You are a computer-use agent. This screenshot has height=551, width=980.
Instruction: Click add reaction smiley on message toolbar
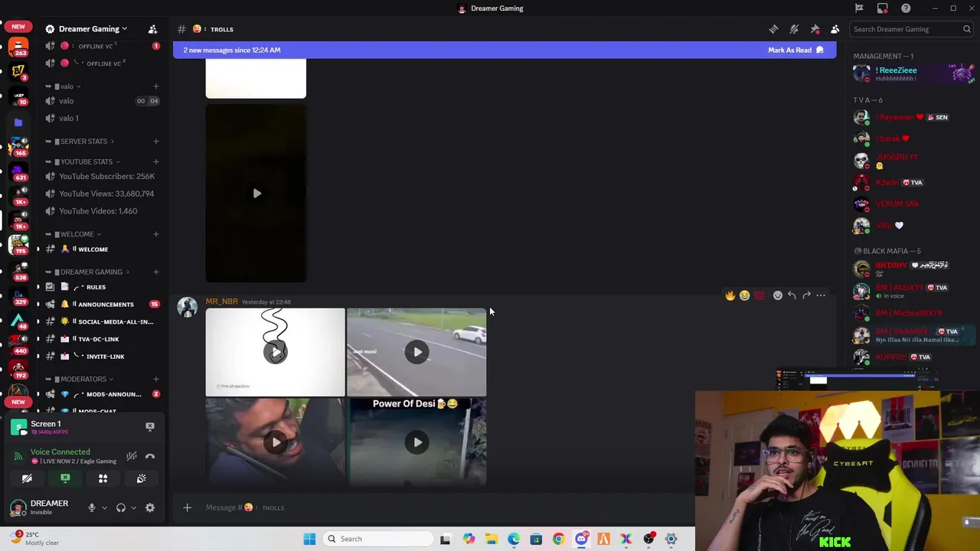pos(777,295)
